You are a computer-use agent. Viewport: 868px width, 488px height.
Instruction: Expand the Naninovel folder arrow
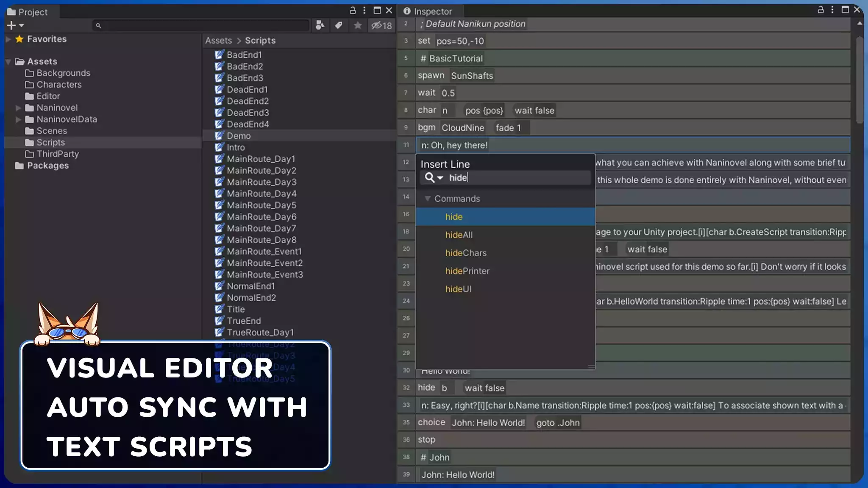tap(18, 108)
